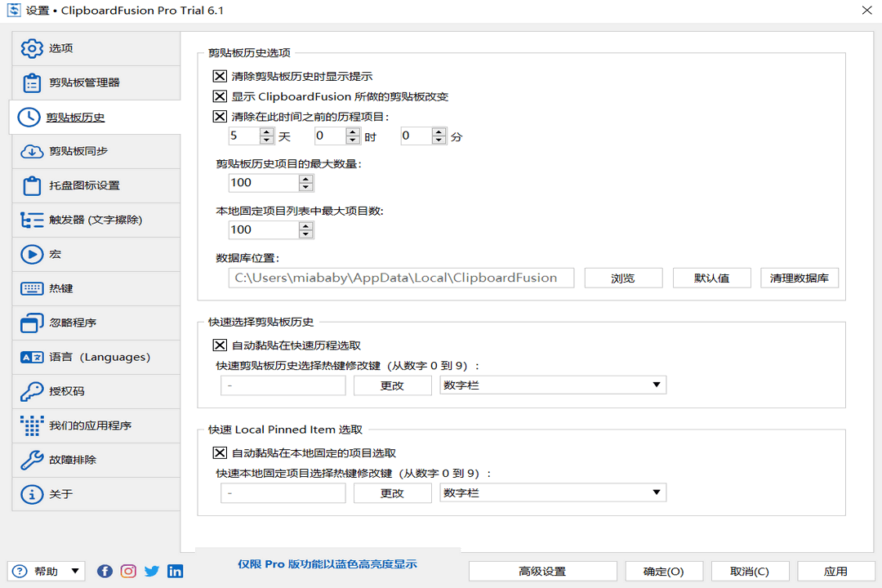Expand the 帮助 dropdown menu

pyautogui.click(x=47, y=572)
